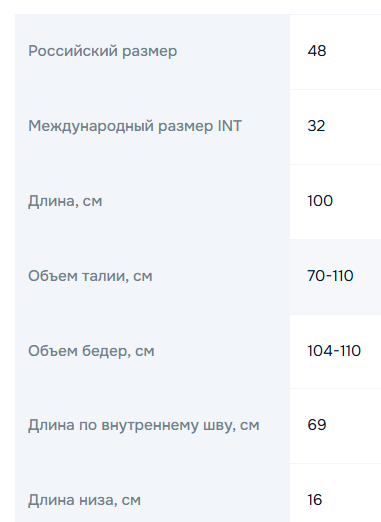
Task: Click the length value 100
Action: (320, 201)
